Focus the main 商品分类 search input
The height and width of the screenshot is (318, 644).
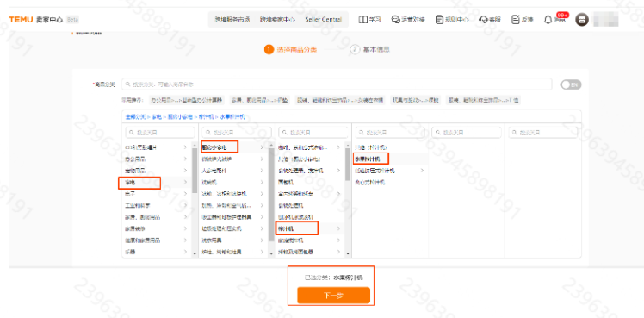point(337,84)
